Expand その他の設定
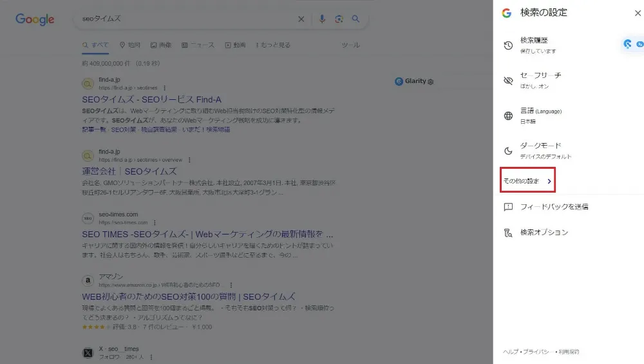Screen dimensions: 644x364 click(527, 181)
